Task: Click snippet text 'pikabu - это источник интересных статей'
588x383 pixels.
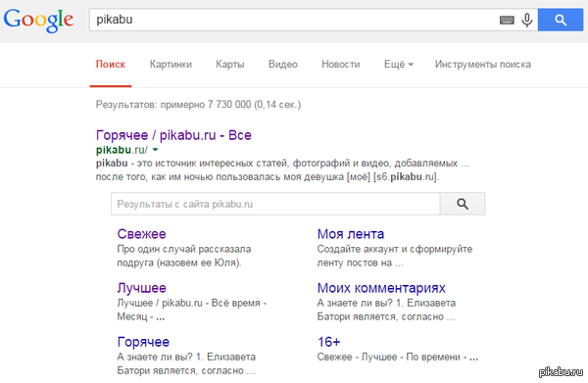Action: click(193, 164)
